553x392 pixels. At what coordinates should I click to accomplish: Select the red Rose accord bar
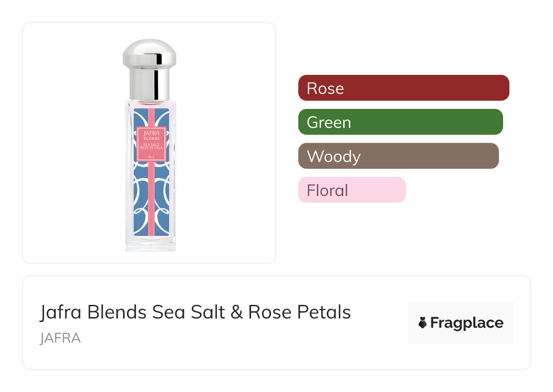point(403,88)
